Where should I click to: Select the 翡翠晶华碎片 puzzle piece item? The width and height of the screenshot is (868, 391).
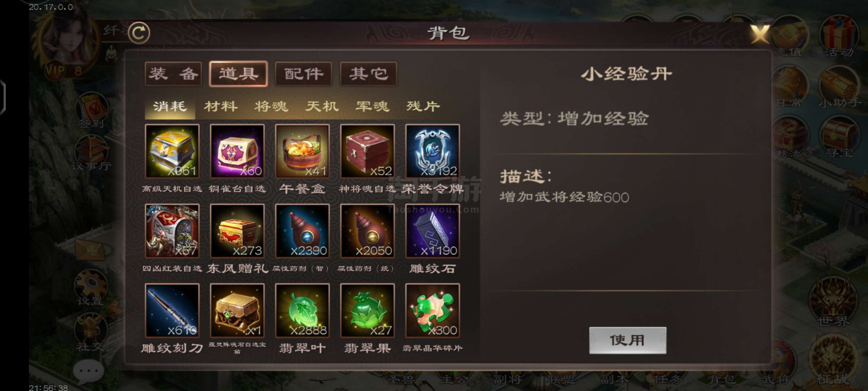pos(433,311)
